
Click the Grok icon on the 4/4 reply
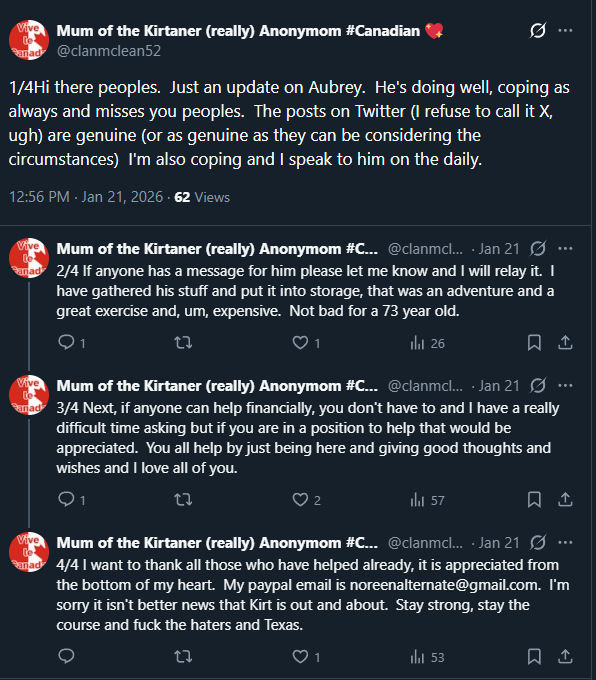(x=537, y=543)
